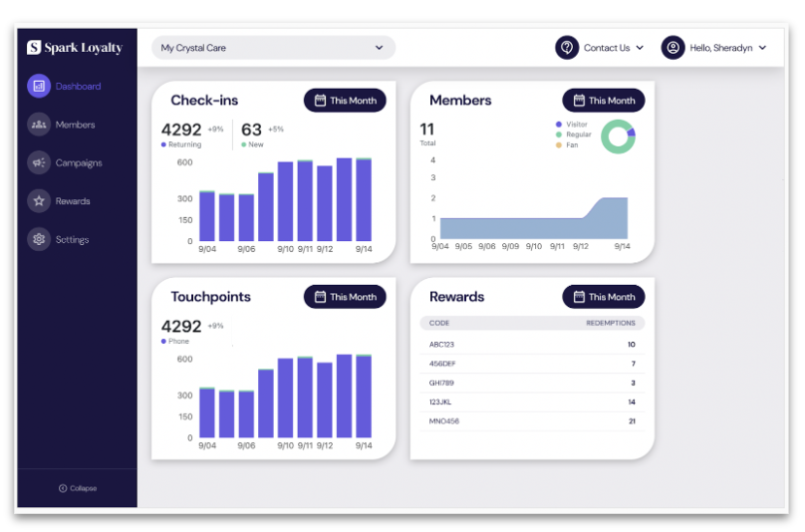Click the Rewards star icon
Image resolution: width=805 pixels, height=532 pixels.
pos(39,201)
